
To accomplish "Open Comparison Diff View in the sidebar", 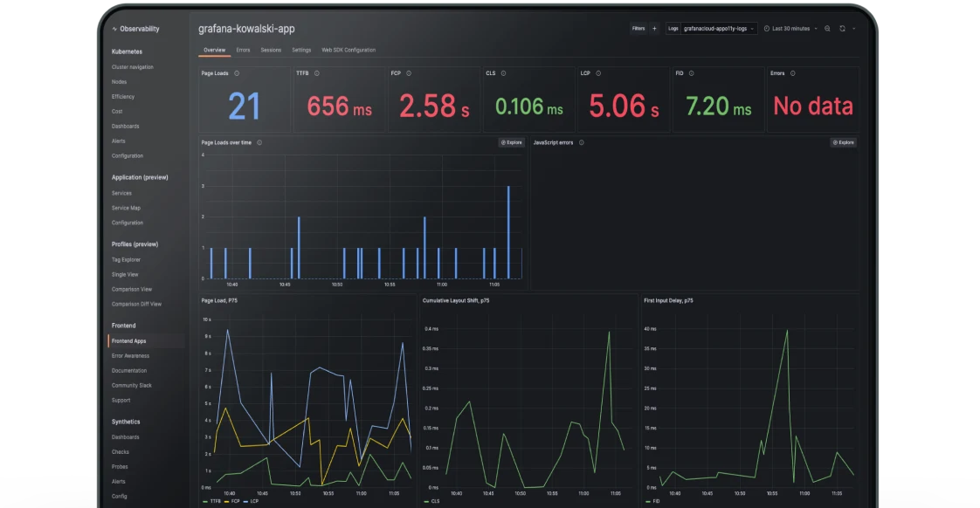I will [x=137, y=305].
